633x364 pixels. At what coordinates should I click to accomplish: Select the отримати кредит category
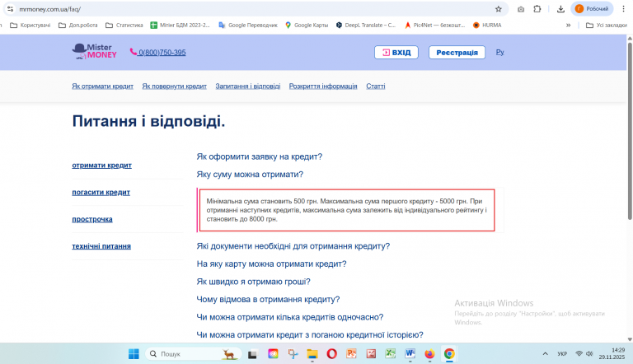click(101, 165)
